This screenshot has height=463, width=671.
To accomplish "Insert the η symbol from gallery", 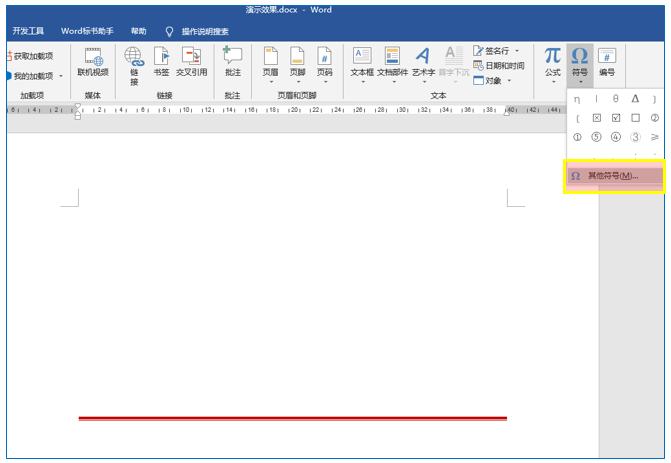I will tap(577, 99).
